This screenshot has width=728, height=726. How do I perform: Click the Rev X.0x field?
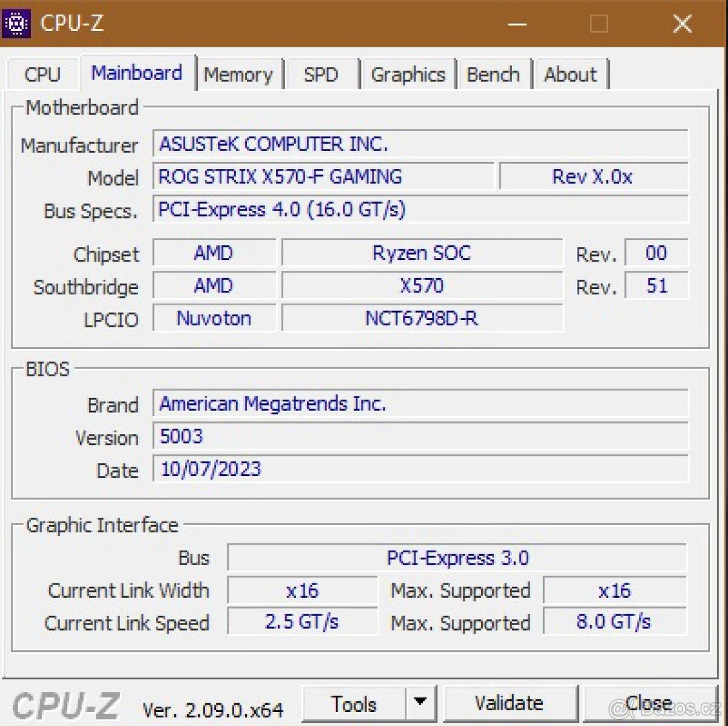click(x=594, y=177)
